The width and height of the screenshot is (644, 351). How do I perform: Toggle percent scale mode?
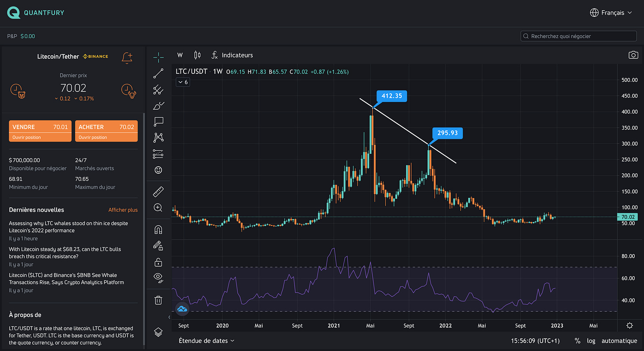(x=577, y=341)
